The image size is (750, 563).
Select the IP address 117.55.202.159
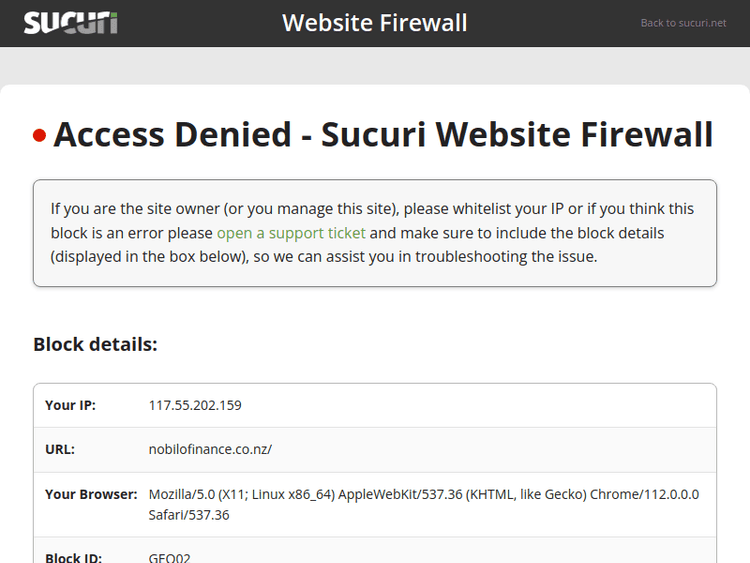[195, 405]
